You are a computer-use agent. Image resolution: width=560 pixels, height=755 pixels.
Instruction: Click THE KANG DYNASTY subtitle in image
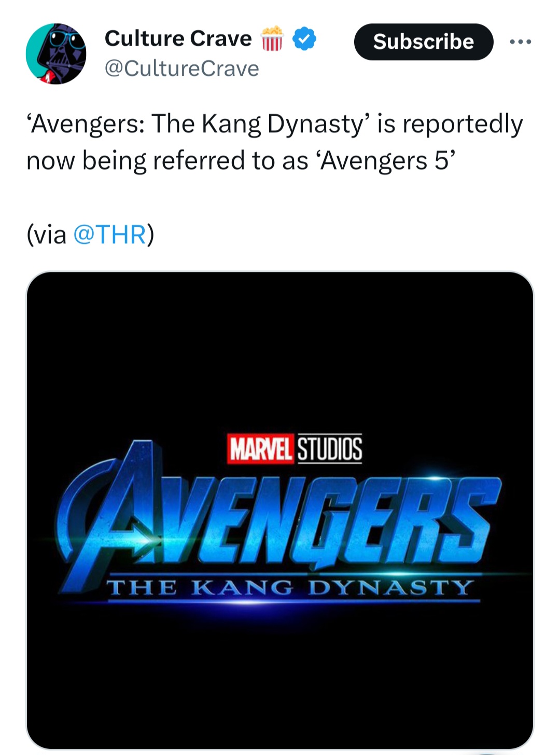[x=290, y=588]
